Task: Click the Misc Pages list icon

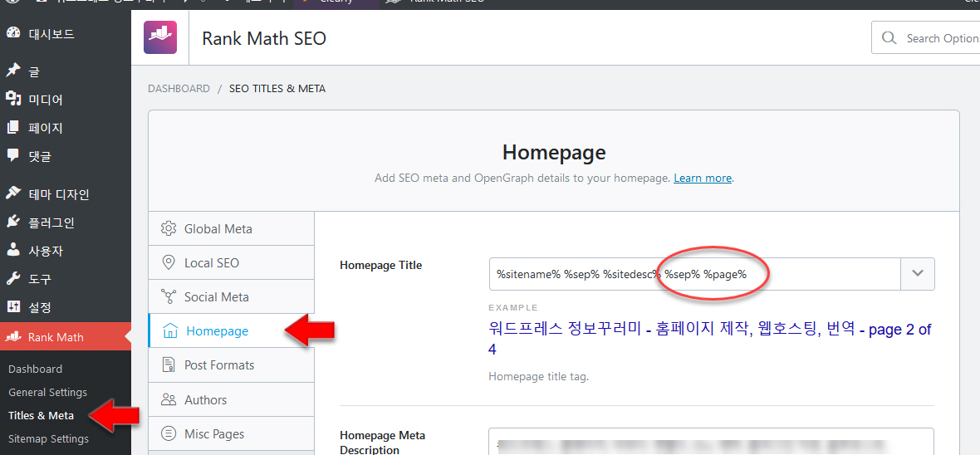Action: [168, 433]
